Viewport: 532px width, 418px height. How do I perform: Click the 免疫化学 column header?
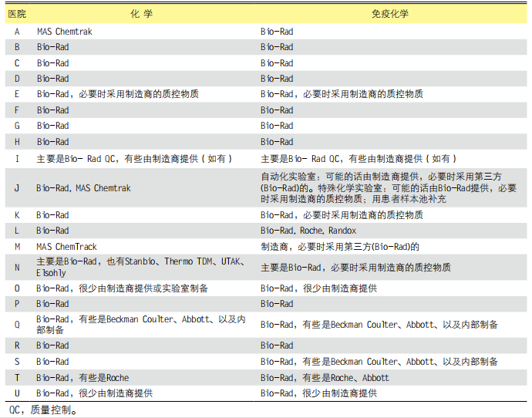pyautogui.click(x=390, y=14)
